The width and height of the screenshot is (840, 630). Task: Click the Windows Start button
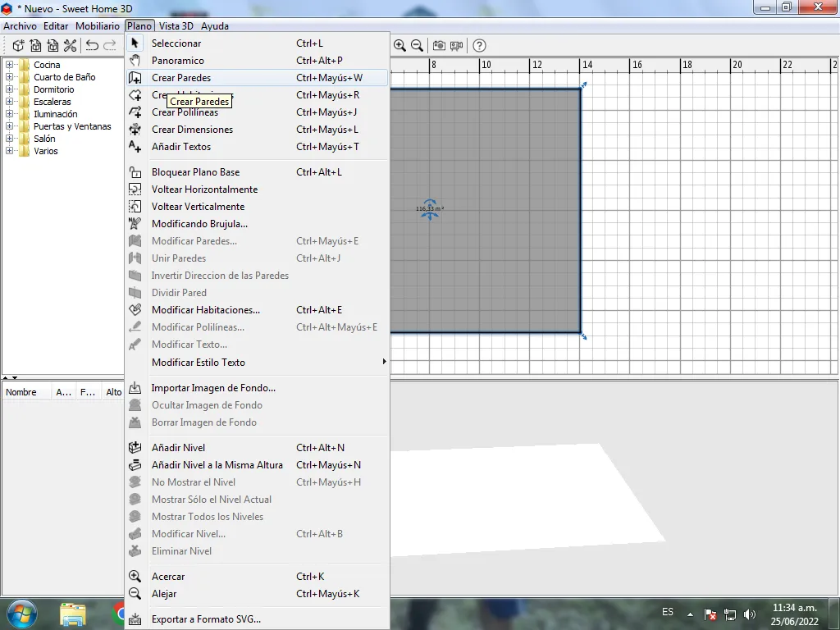pyautogui.click(x=22, y=614)
